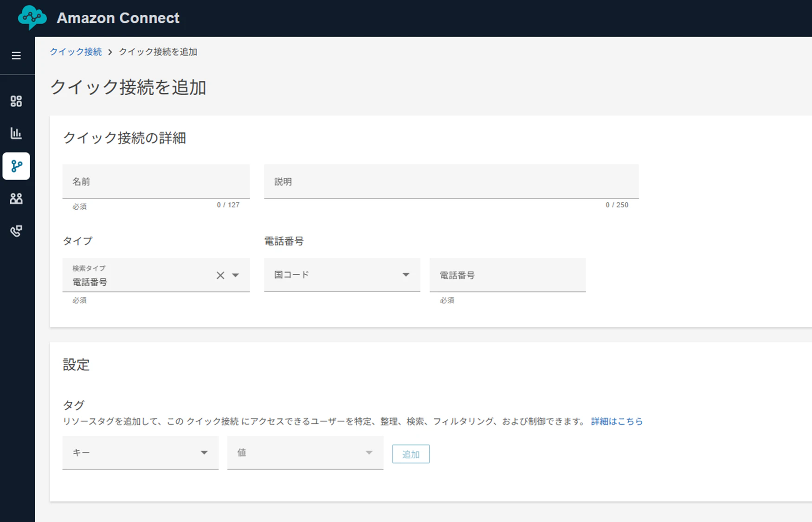Go back via クイック接続 breadcrumb link
The width and height of the screenshot is (812, 522).
coord(76,52)
